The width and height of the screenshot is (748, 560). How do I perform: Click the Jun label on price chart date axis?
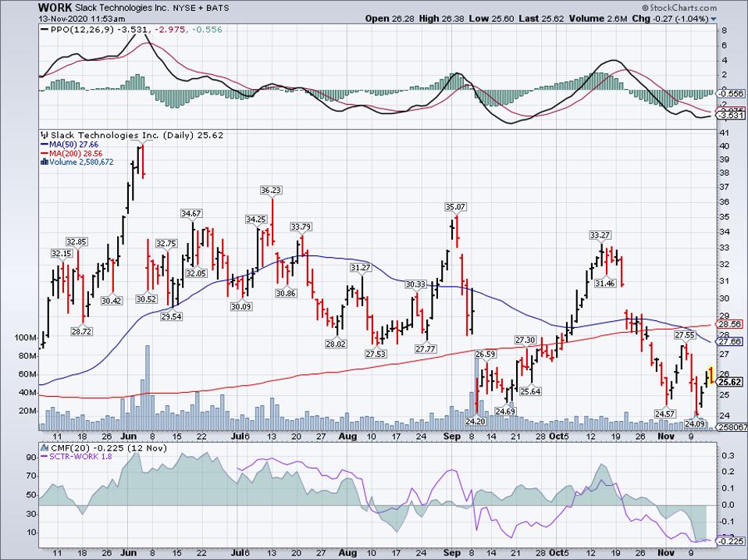(129, 437)
